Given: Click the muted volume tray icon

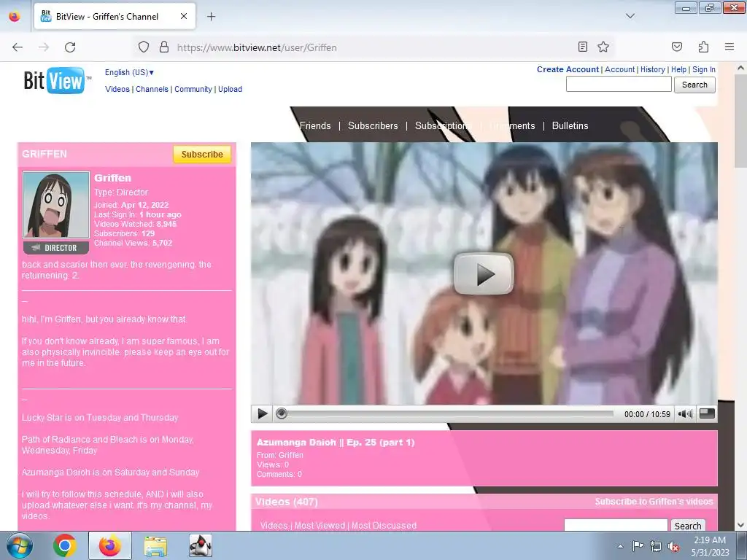Looking at the screenshot, I should (x=673, y=547).
